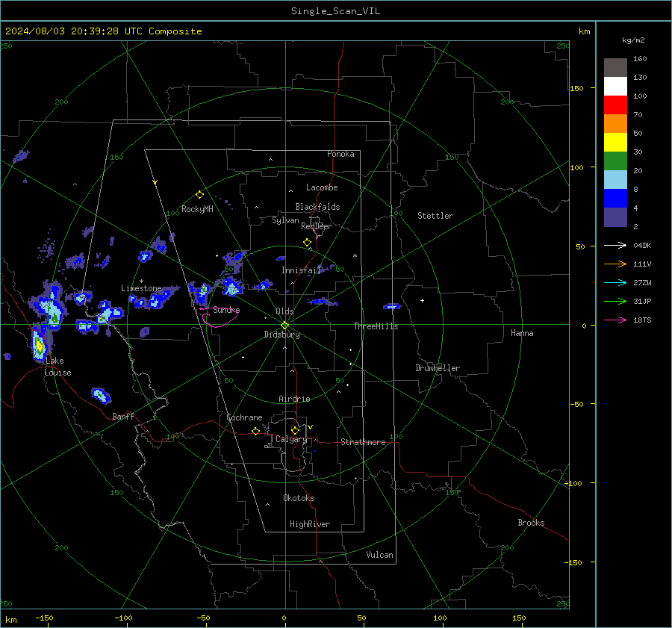Pick the bright blue 4-8 legend color
The image size is (672, 628).
615,199
